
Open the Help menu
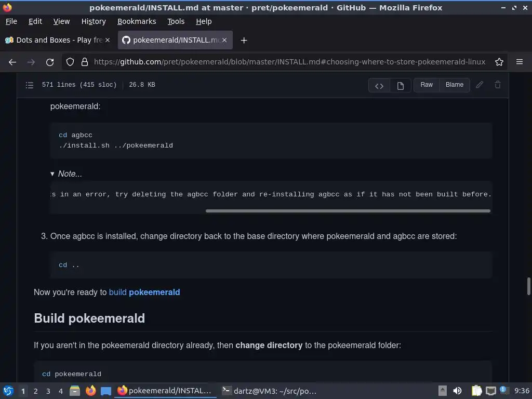pos(204,21)
